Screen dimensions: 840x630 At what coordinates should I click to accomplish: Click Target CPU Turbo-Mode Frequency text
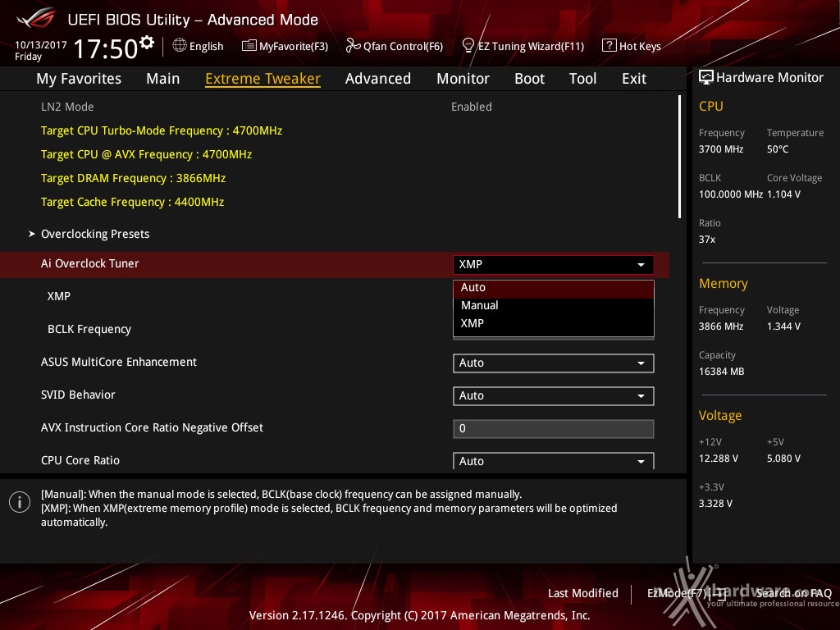(x=162, y=130)
